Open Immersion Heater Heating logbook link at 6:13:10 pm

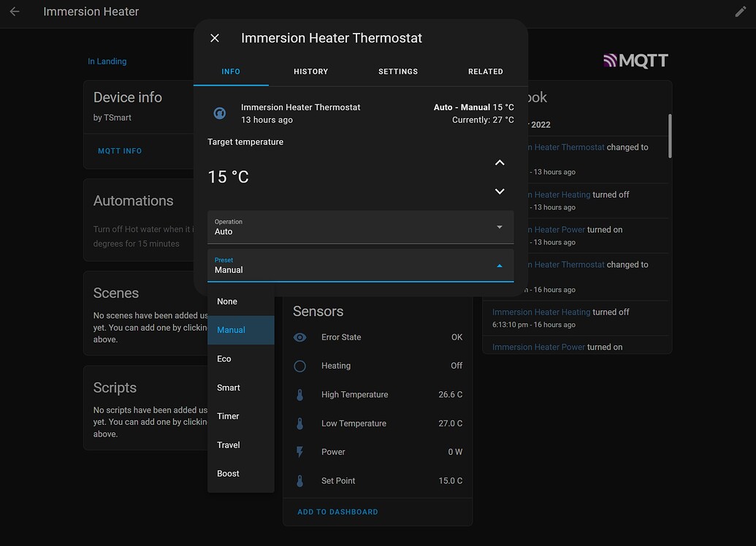pyautogui.click(x=541, y=312)
